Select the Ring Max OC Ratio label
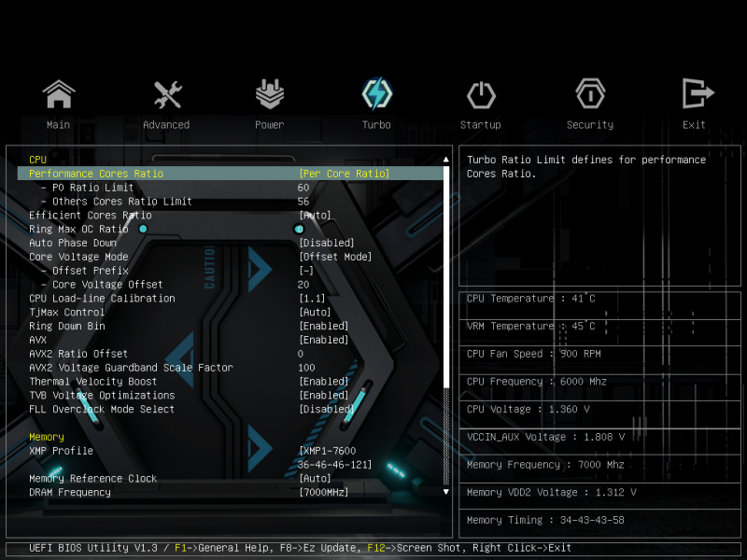 click(78, 229)
